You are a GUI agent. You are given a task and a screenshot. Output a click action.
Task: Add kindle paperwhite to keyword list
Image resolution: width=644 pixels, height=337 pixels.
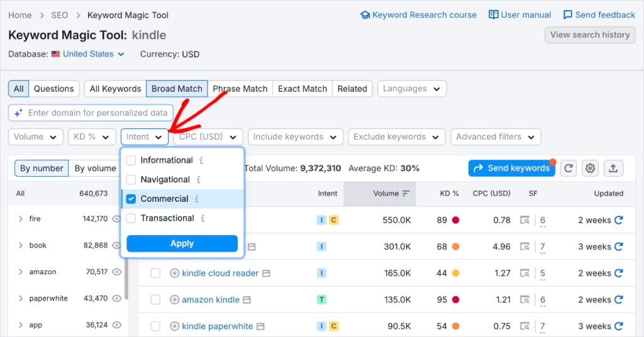point(175,326)
